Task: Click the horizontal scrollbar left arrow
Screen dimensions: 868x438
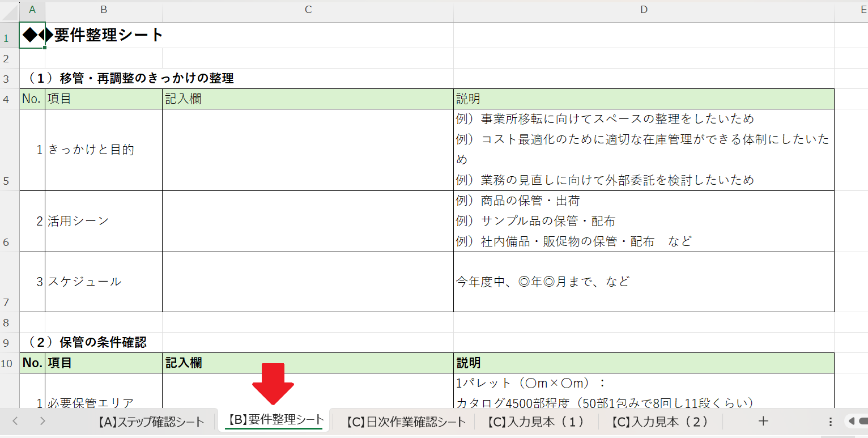Action: click(x=852, y=421)
